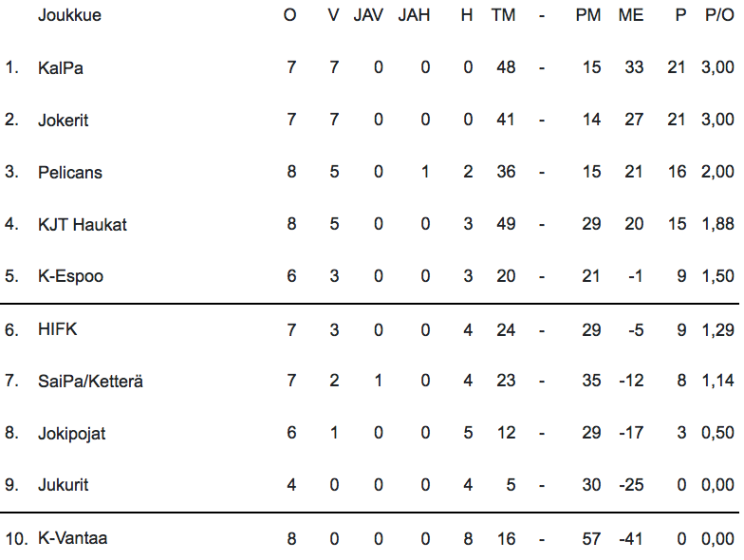Select Jukurit in the standings

64,485
